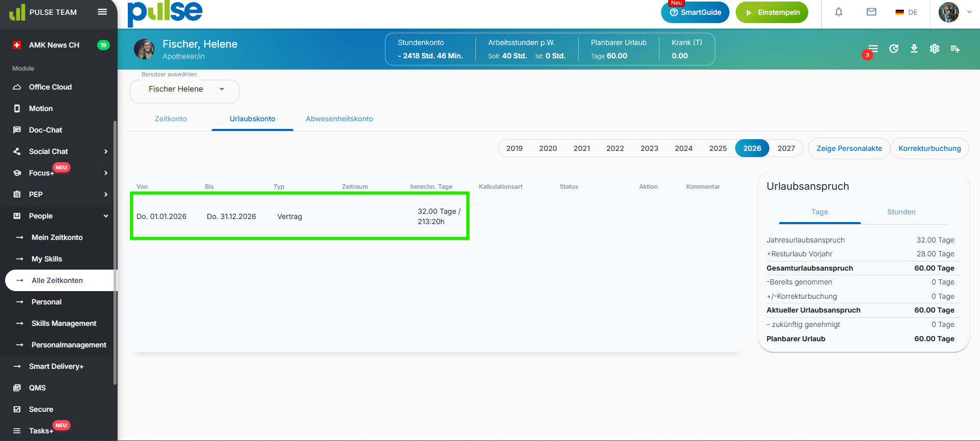Click Zeige Personalakte button
980x441 pixels.
pyautogui.click(x=849, y=148)
